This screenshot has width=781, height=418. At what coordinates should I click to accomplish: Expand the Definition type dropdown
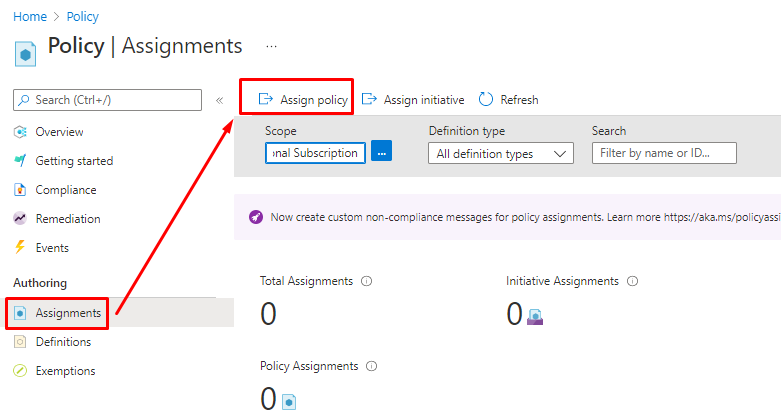(500, 153)
